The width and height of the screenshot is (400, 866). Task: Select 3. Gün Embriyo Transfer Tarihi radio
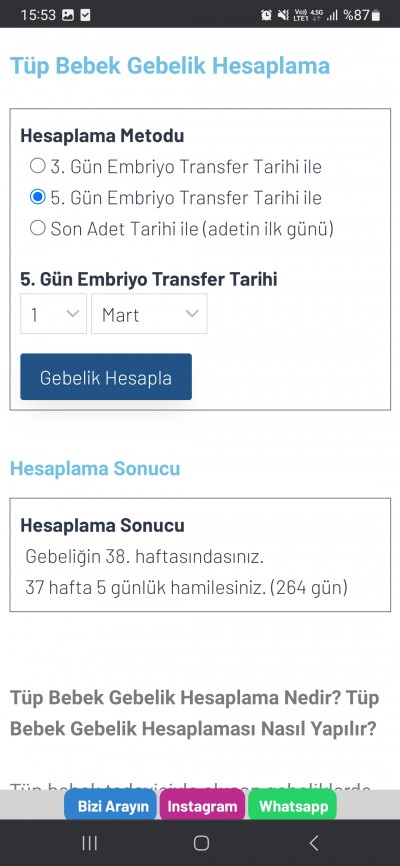click(x=38, y=166)
